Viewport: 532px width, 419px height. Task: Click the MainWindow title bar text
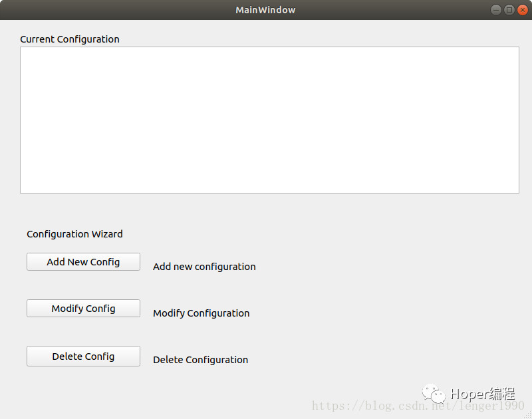(265, 10)
